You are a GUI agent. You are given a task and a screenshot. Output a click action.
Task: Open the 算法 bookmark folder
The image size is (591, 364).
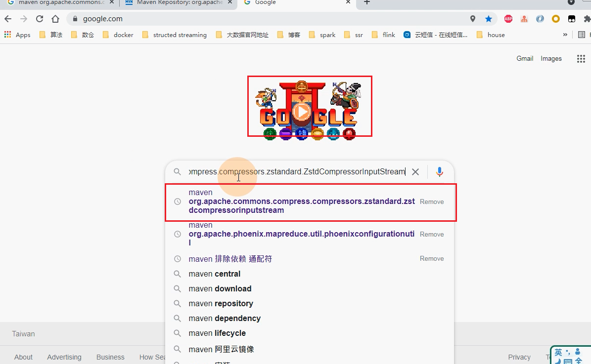point(51,35)
